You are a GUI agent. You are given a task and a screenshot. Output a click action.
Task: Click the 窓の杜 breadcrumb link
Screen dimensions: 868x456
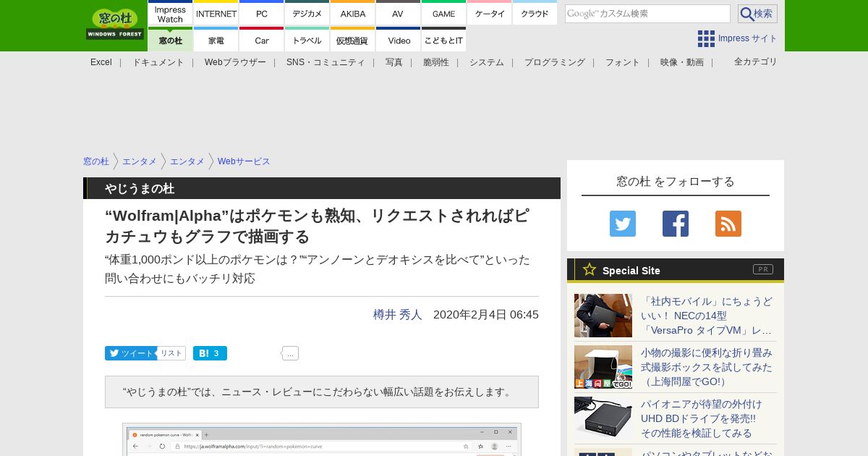point(96,161)
